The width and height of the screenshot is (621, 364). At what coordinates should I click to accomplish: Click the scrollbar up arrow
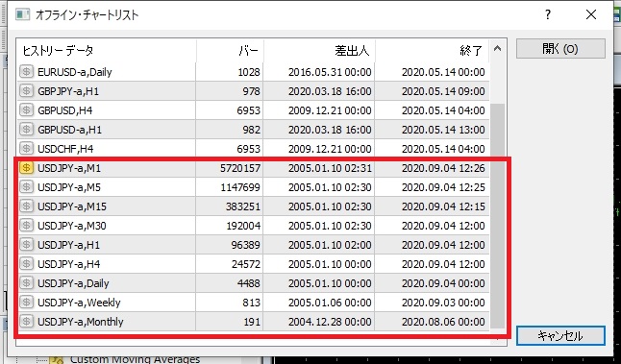(x=497, y=49)
